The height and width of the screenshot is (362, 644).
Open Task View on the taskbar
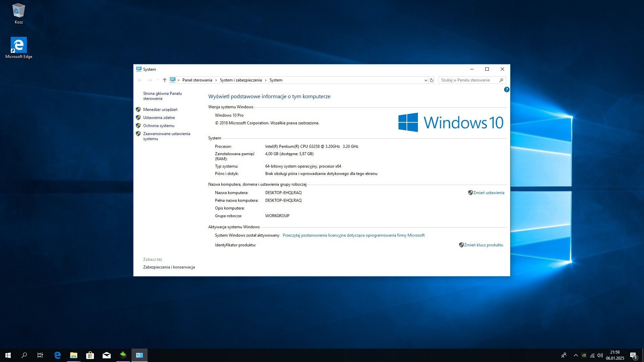coord(40,355)
